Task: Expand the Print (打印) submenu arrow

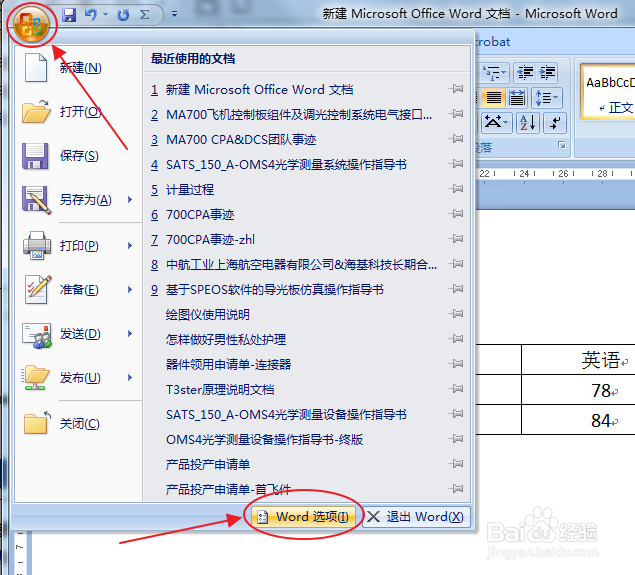Action: pyautogui.click(x=130, y=246)
